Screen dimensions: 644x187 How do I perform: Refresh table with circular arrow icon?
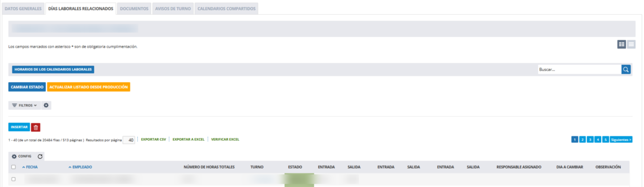40,157
